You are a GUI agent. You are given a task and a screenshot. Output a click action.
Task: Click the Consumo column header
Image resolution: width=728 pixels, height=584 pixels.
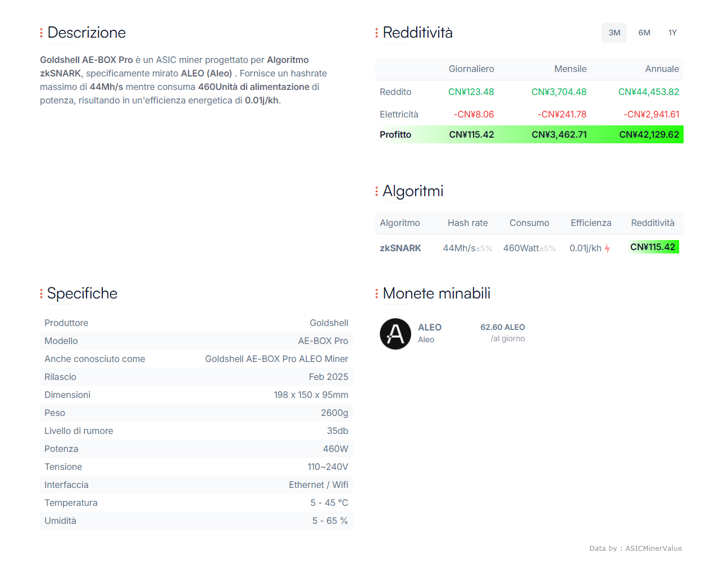pos(529,223)
